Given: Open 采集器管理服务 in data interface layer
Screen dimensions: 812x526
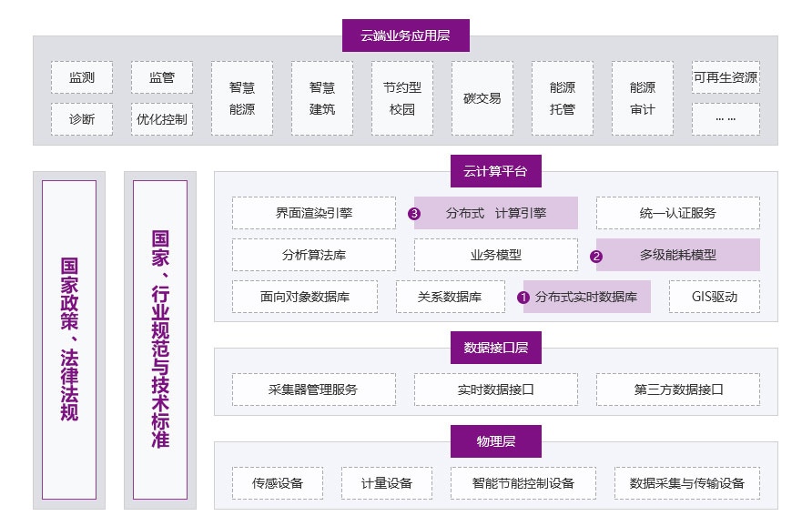Looking at the screenshot, I should [313, 389].
